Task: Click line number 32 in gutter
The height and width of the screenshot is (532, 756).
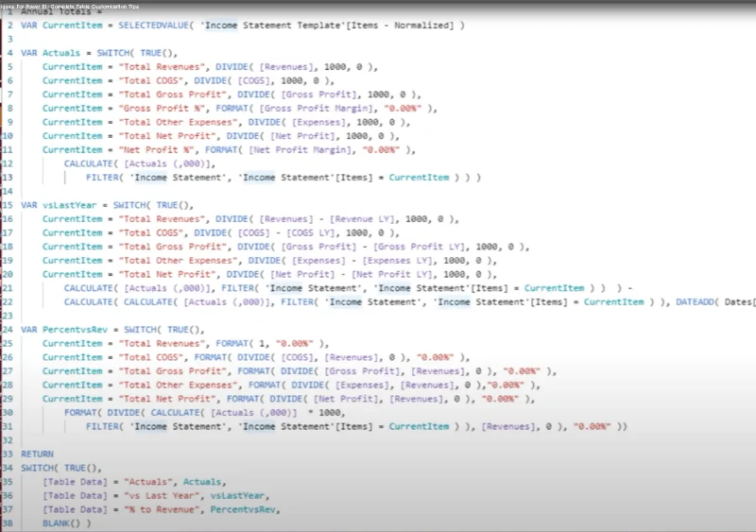Action: pos(8,440)
